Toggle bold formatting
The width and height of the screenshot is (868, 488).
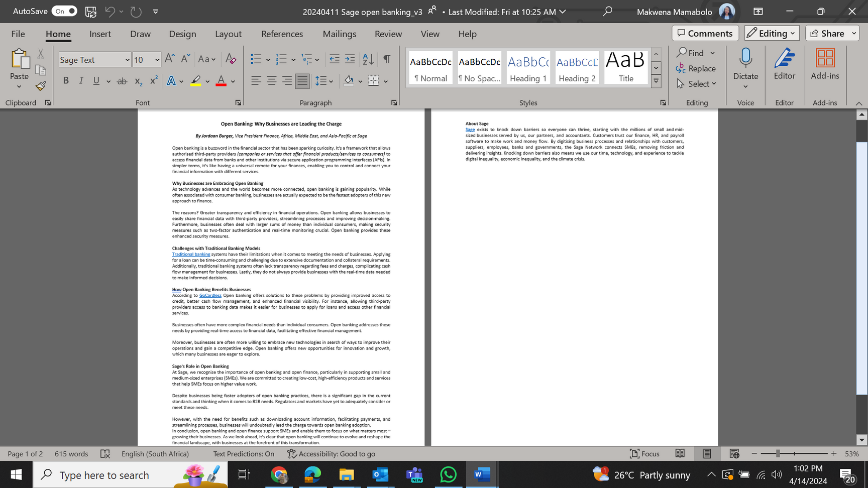(66, 81)
